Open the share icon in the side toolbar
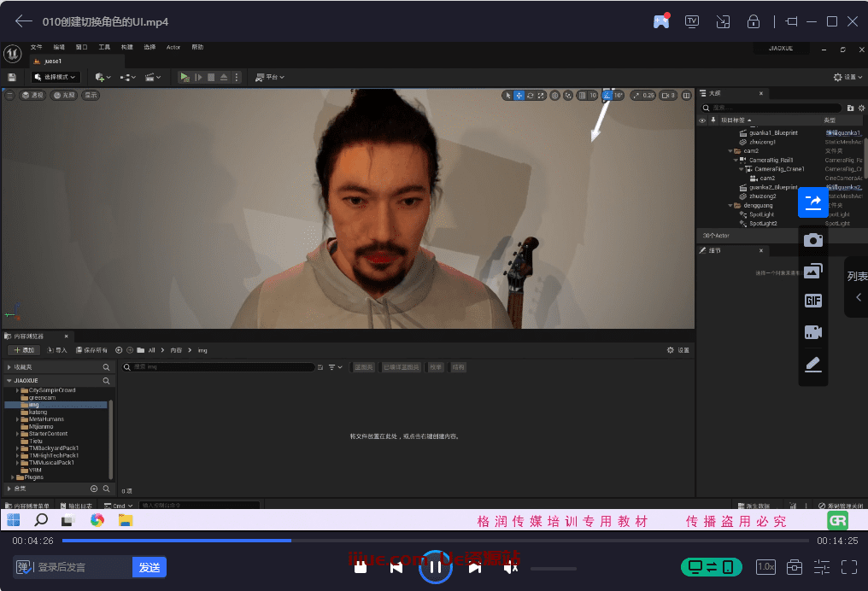Image resolution: width=868 pixels, height=591 pixels. pos(813,202)
